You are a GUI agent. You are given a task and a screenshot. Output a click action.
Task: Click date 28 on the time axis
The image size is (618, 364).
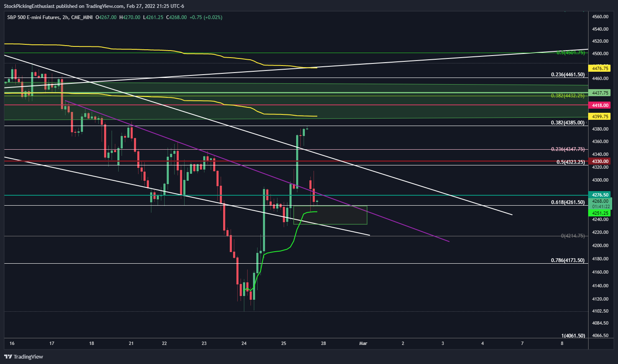point(324,343)
